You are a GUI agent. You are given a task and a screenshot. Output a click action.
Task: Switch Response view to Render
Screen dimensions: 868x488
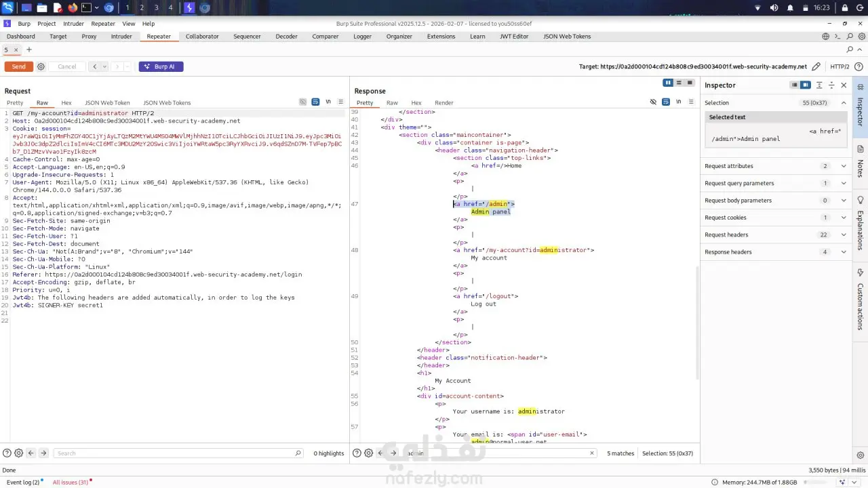click(x=443, y=103)
